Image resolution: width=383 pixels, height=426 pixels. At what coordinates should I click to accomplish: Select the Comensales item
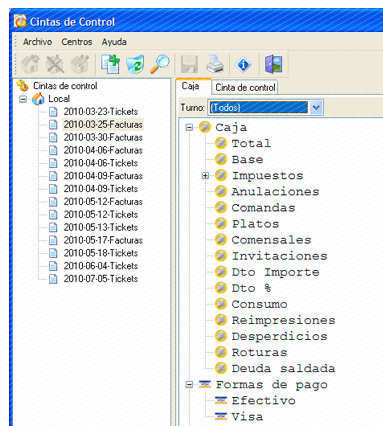271,240
